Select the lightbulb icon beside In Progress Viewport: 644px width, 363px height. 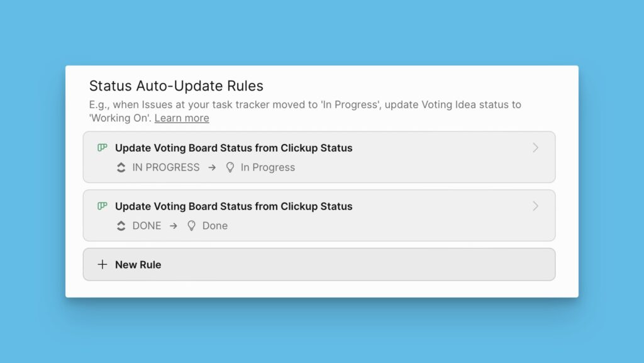[x=230, y=167]
